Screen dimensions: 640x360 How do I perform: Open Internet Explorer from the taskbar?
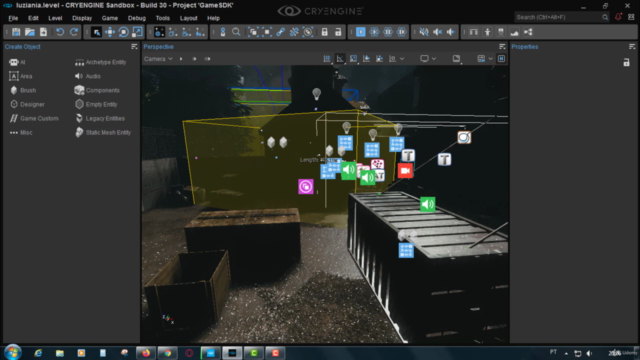(x=38, y=353)
